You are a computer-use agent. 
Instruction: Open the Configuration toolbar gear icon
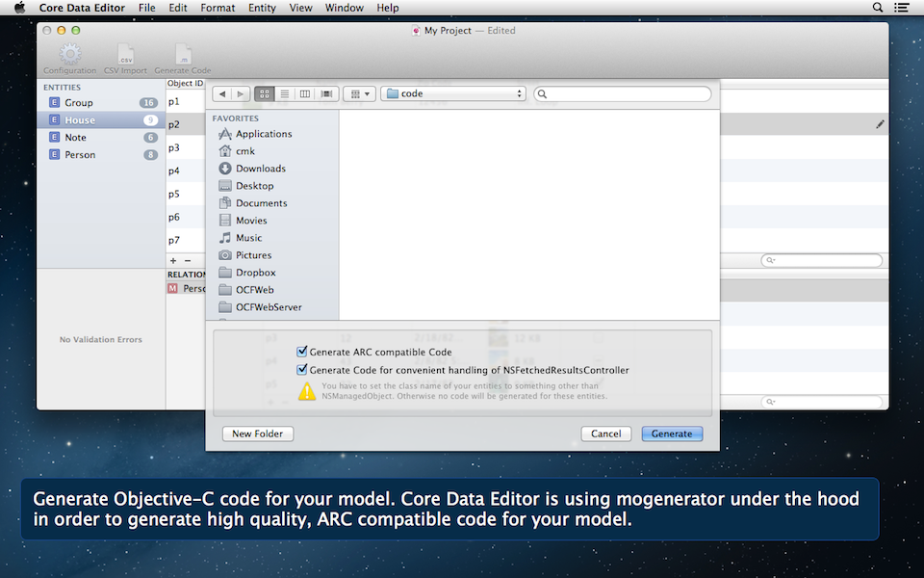pyautogui.click(x=69, y=54)
